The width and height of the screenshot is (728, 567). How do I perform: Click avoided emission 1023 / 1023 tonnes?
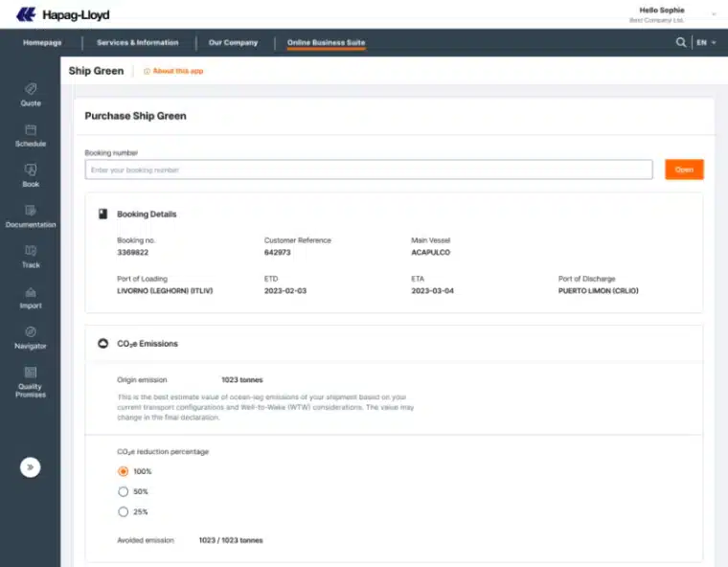(x=231, y=540)
